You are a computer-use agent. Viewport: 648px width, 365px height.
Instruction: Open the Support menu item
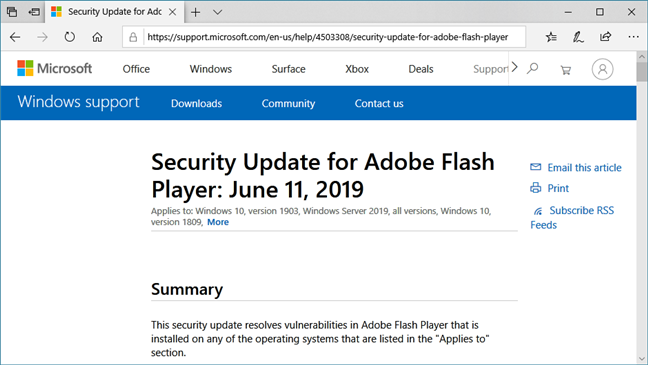tap(491, 69)
